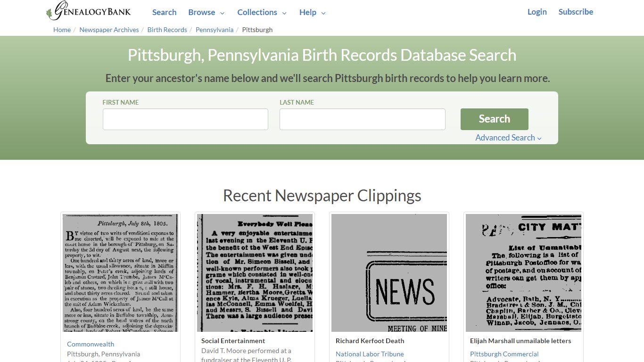This screenshot has width=644, height=362.
Task: Open the Pittsburgh Commercial link
Action: pyautogui.click(x=504, y=354)
